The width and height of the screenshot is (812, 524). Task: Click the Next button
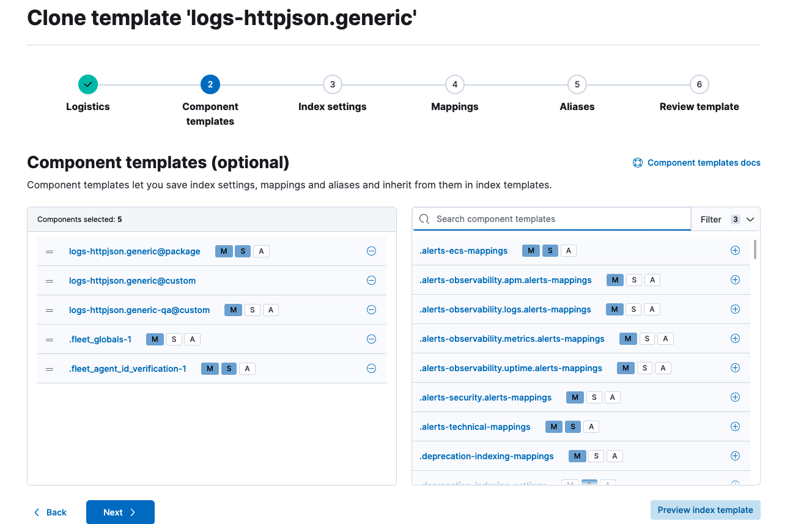click(x=120, y=512)
